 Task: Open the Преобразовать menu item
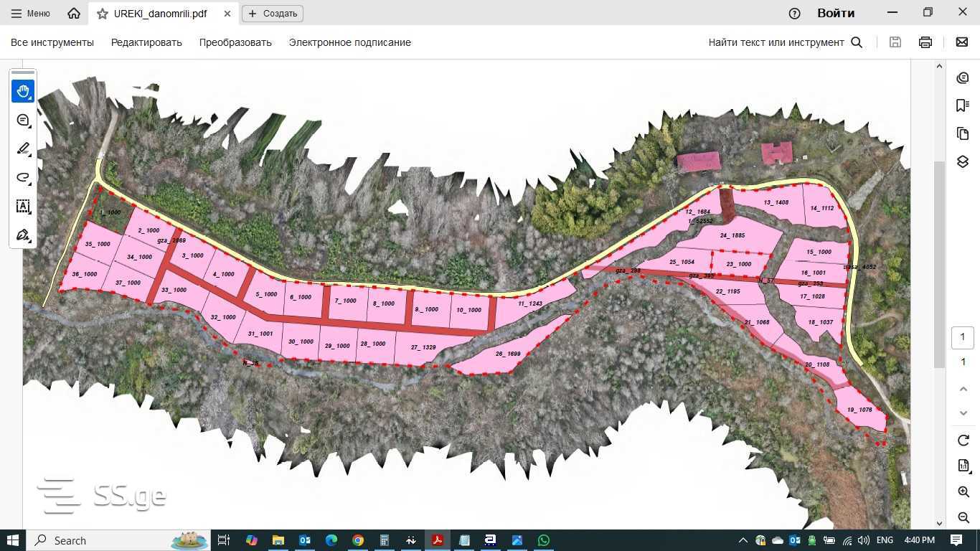point(235,42)
